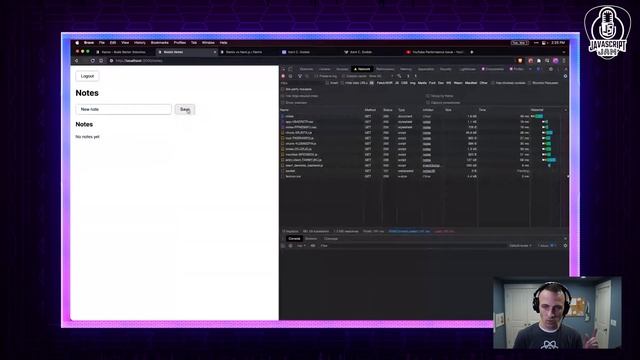Click the export HAR file arrow icon
This screenshot has width=640, height=360.
pos(416,76)
